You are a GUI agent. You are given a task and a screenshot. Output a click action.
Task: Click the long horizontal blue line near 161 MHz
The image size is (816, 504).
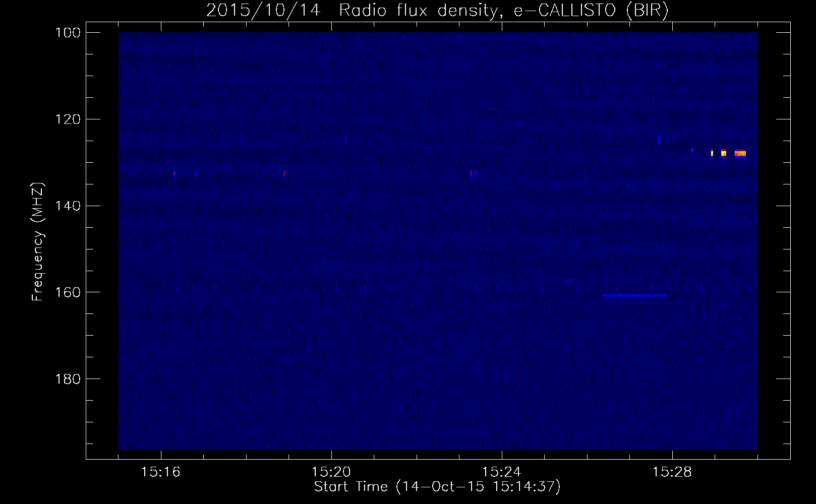(634, 295)
